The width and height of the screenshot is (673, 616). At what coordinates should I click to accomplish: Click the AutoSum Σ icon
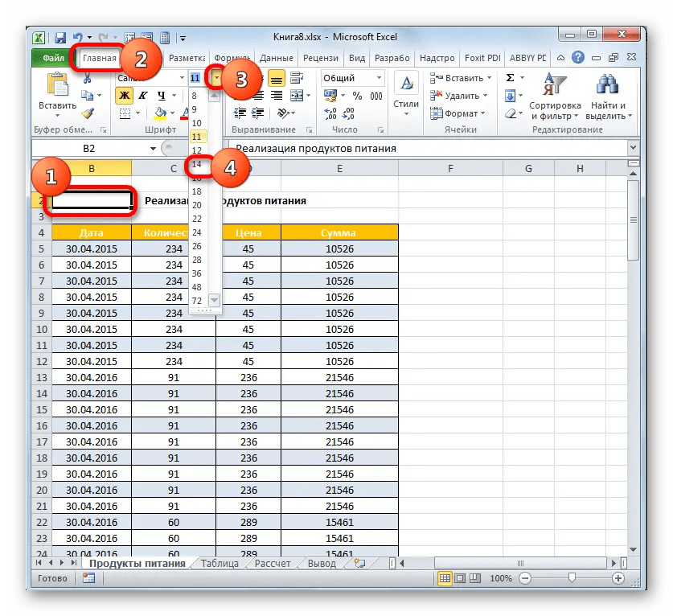(510, 78)
